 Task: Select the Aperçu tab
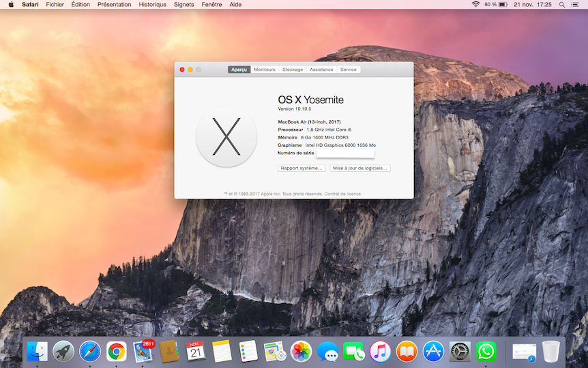[239, 70]
